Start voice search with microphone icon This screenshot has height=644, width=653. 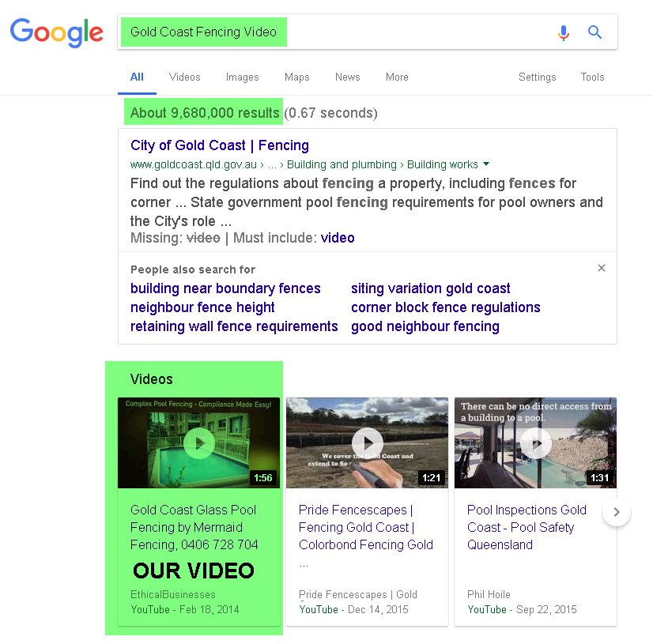click(564, 32)
